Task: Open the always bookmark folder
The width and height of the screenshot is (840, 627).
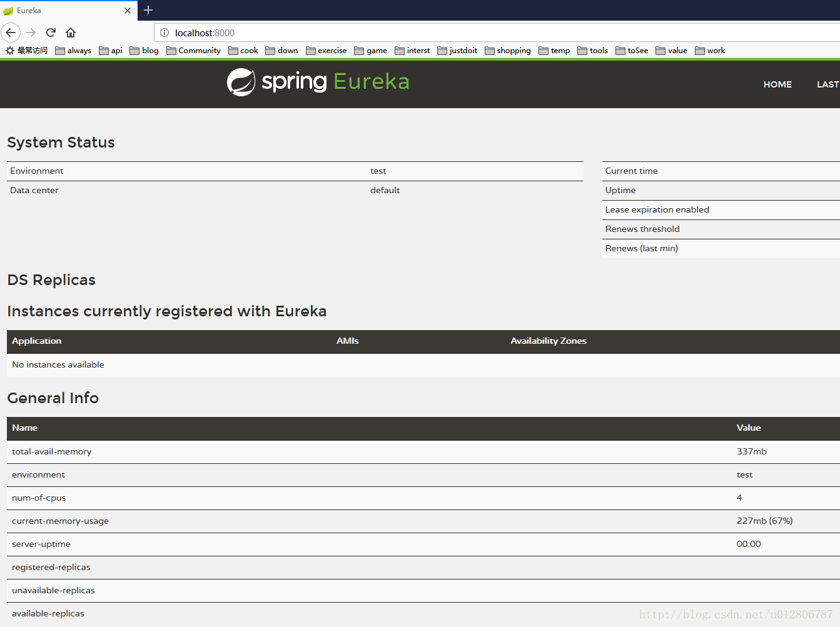Action: [73, 51]
